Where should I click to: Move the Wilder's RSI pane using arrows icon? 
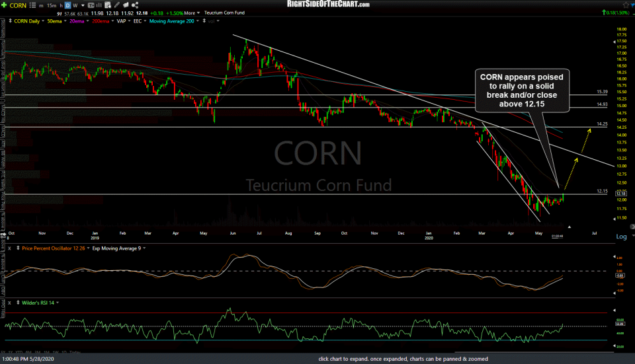[18, 303]
